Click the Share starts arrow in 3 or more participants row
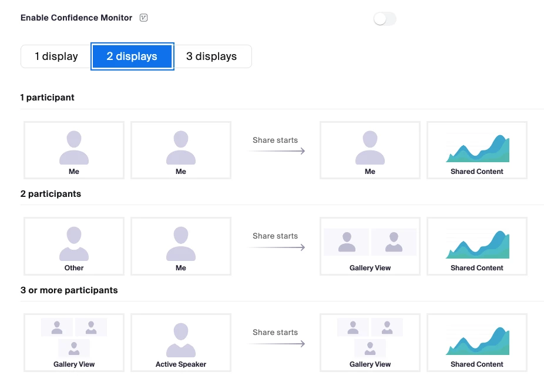 [277, 344]
